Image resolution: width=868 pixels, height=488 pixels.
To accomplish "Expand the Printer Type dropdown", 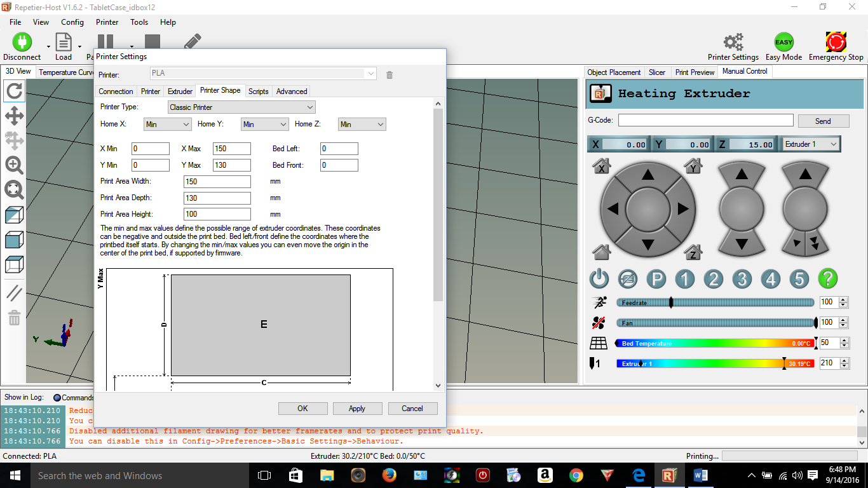I will click(241, 107).
